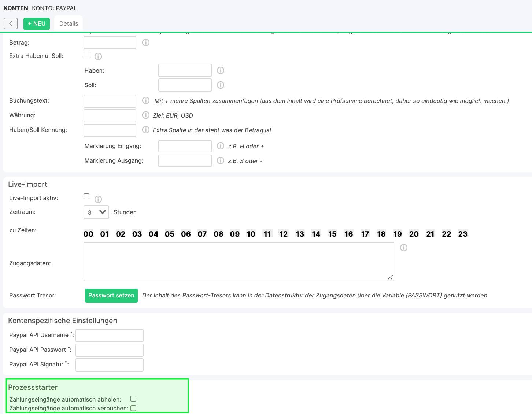
Task: Click info icon next to Währung field
Action: pos(146,115)
